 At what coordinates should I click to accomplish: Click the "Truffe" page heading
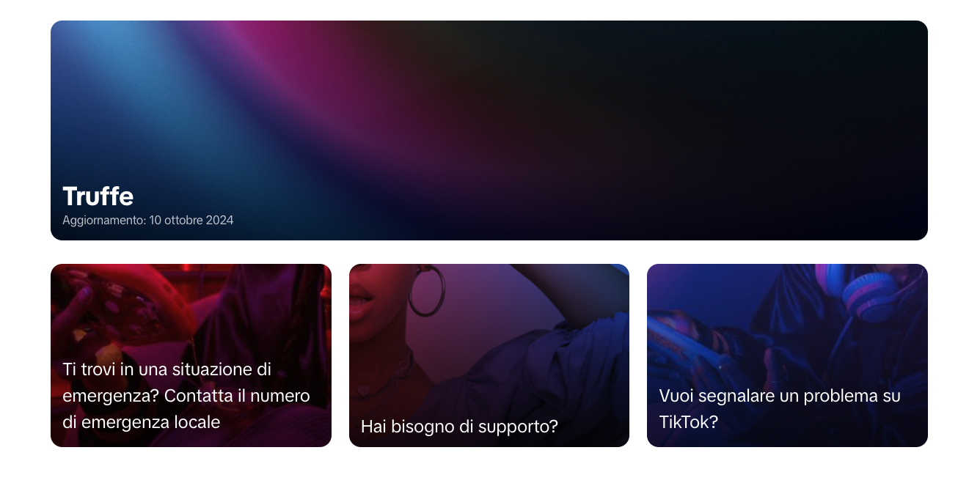pyautogui.click(x=98, y=196)
